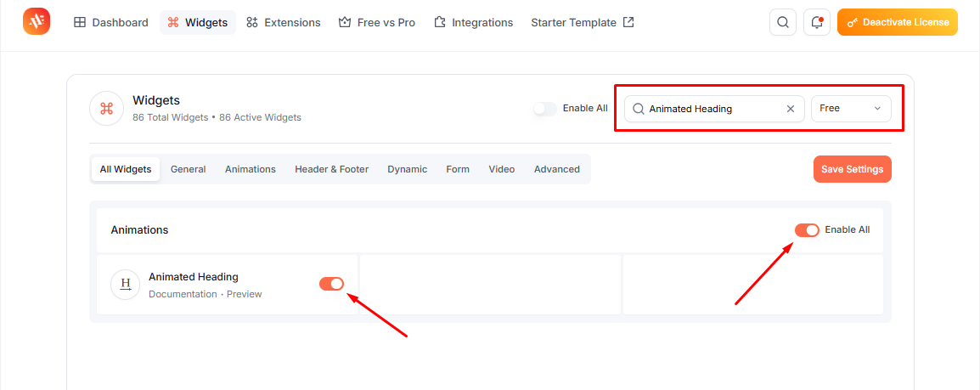Viewport: 980px width, 390px height.
Task: Click the Animated Heading H icon
Action: click(126, 285)
